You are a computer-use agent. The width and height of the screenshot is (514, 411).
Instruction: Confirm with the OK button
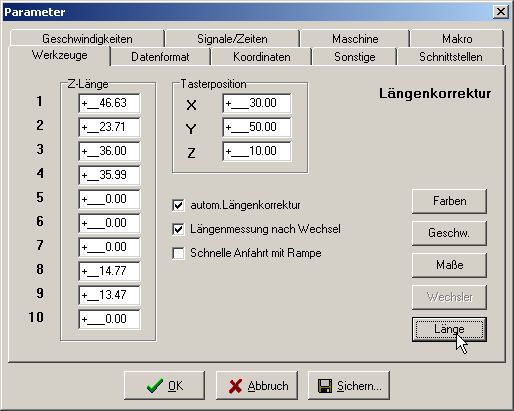(x=164, y=386)
